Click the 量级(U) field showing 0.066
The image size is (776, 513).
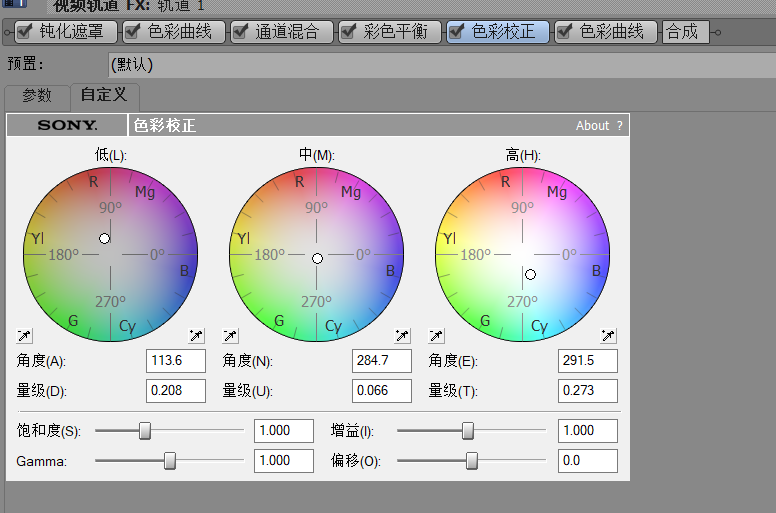(x=382, y=391)
